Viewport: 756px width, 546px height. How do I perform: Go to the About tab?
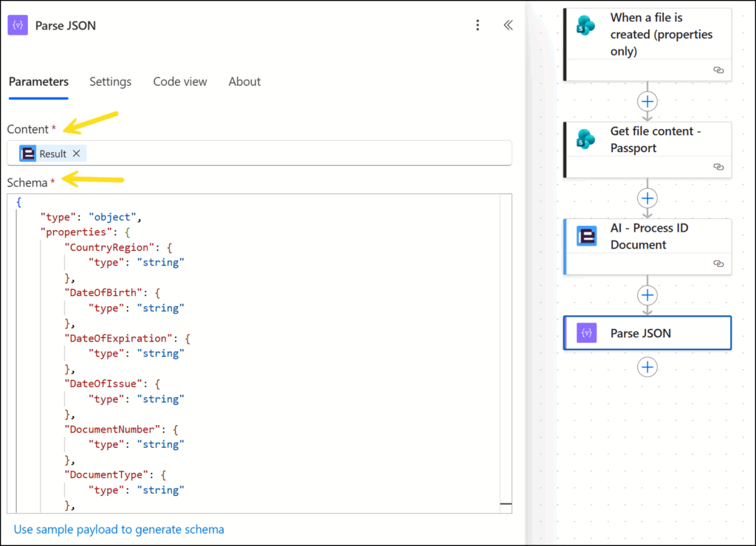(x=244, y=82)
